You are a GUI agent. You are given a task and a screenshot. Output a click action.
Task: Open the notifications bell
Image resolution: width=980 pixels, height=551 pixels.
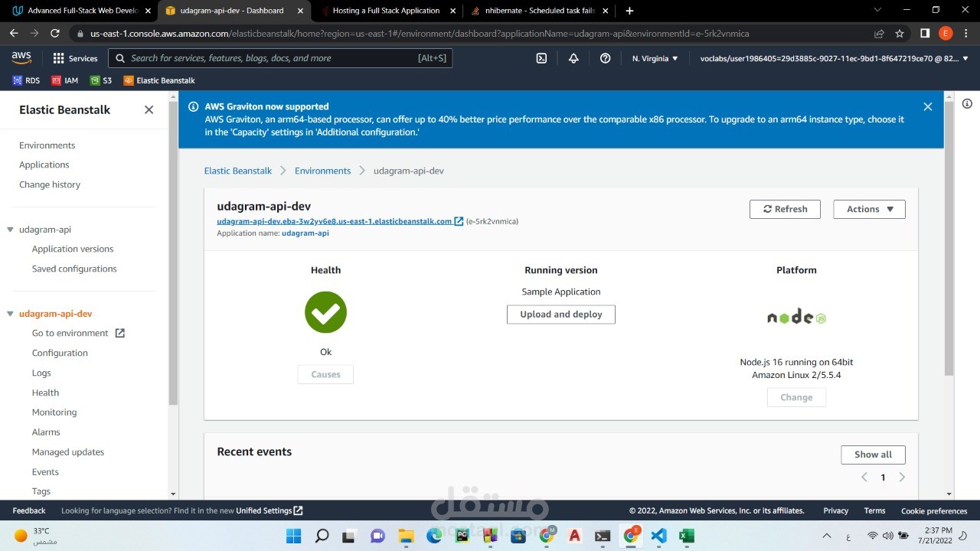coord(573,58)
